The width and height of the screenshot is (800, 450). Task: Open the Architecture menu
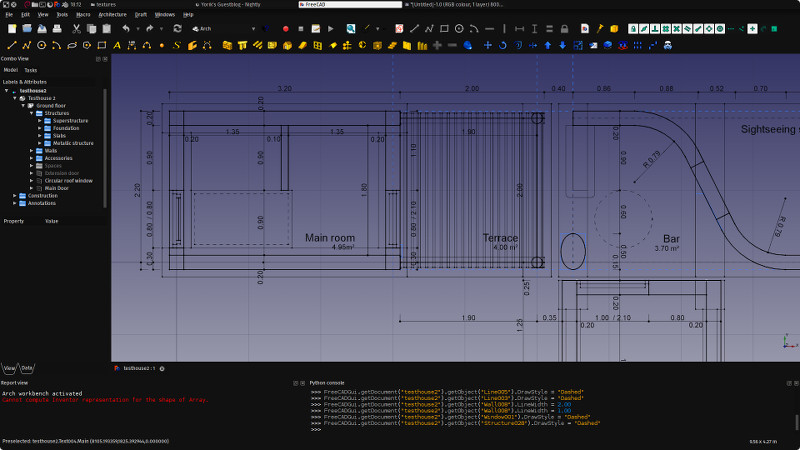[x=112, y=15]
